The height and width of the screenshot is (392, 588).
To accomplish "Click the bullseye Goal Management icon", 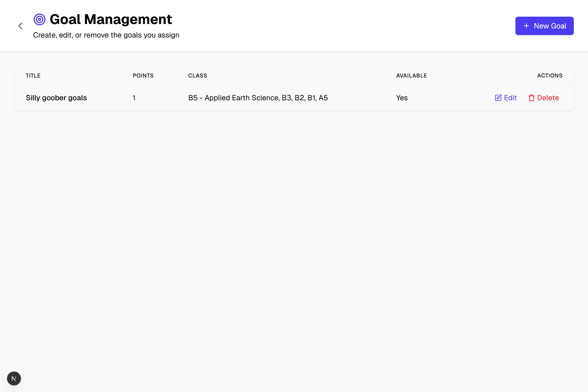I will click(x=39, y=19).
